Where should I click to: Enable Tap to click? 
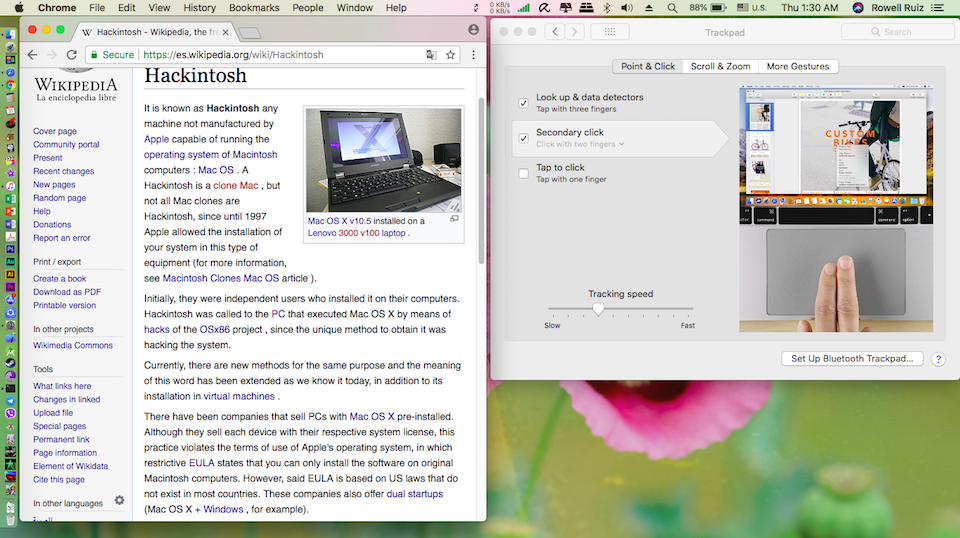pos(523,173)
